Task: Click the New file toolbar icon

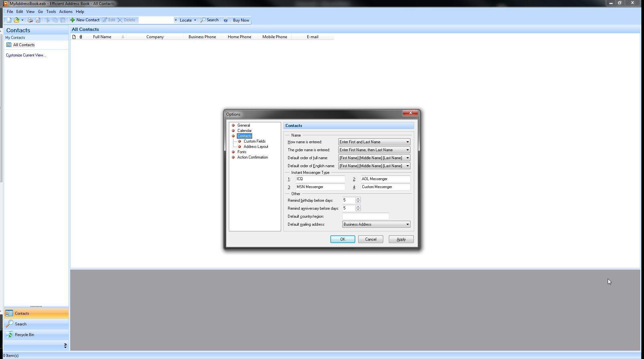Action: tap(9, 20)
